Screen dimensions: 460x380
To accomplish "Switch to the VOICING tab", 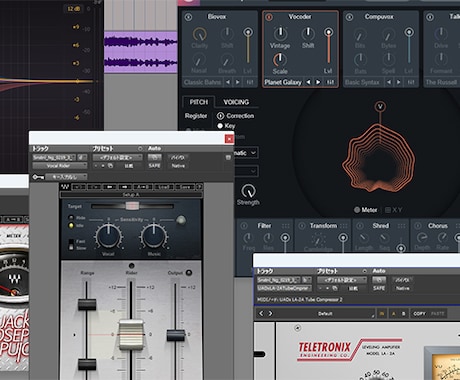I will click(x=236, y=102).
